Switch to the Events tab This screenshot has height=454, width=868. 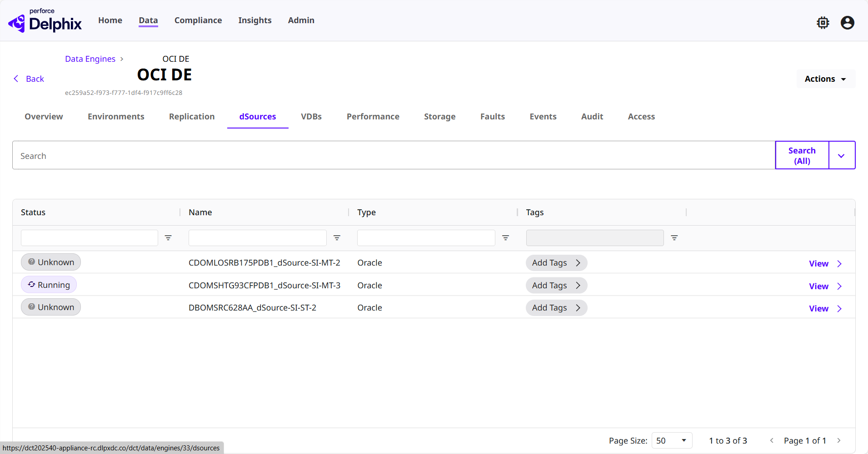click(543, 117)
